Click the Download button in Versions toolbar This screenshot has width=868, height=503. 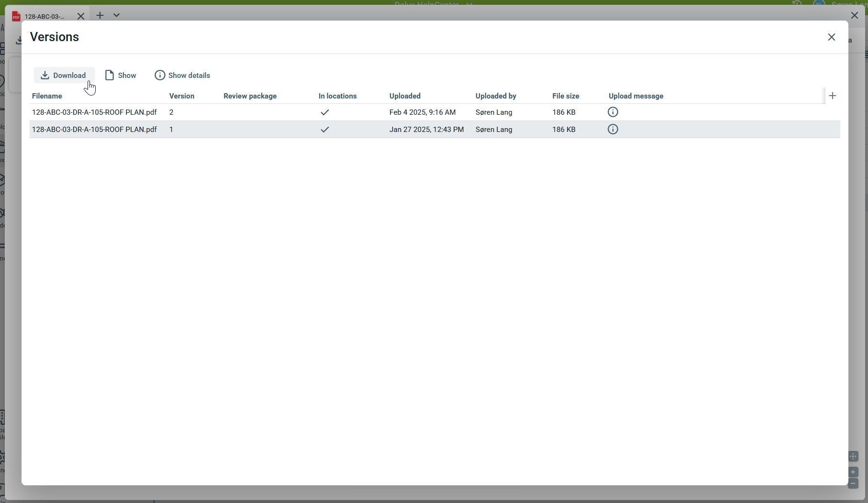(64, 75)
